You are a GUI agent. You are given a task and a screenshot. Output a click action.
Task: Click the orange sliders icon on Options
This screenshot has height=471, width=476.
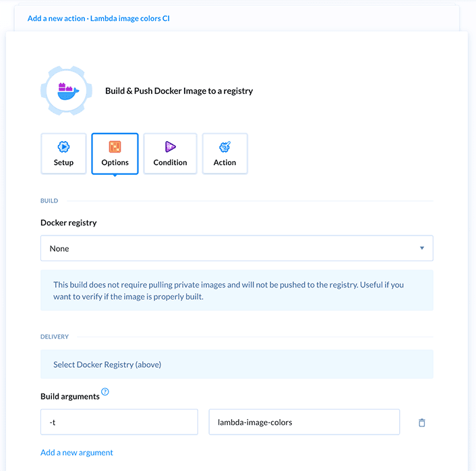[x=115, y=147]
